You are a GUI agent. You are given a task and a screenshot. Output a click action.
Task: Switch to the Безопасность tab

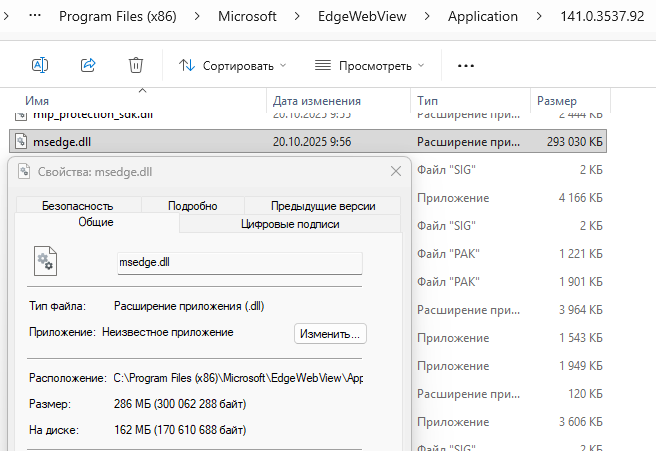click(x=78, y=205)
